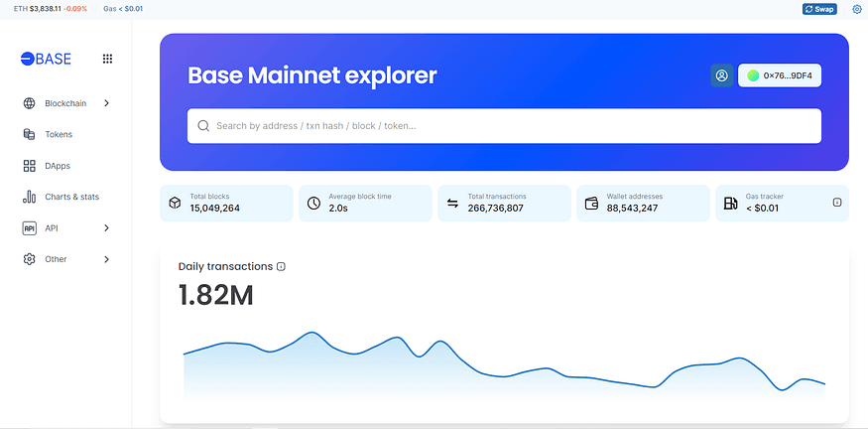Click the BASE logo
Image resolution: width=868 pixels, height=429 pixels.
pos(46,59)
